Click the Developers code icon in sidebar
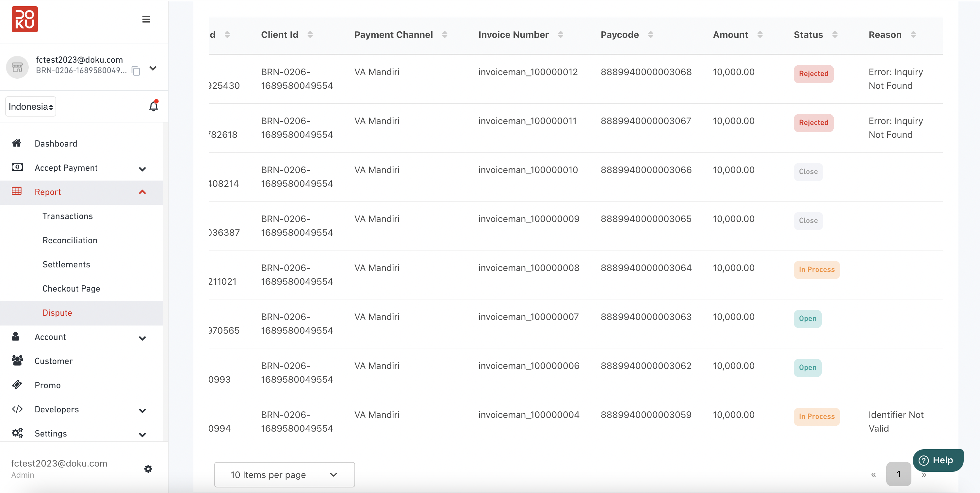Screen dimensions: 980x493 17,409
